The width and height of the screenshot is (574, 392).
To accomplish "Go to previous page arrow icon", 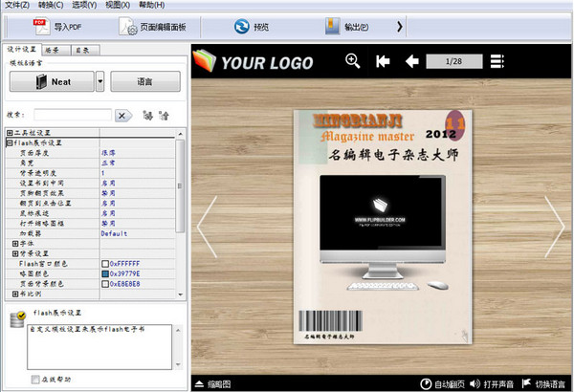I will pyautogui.click(x=412, y=61).
